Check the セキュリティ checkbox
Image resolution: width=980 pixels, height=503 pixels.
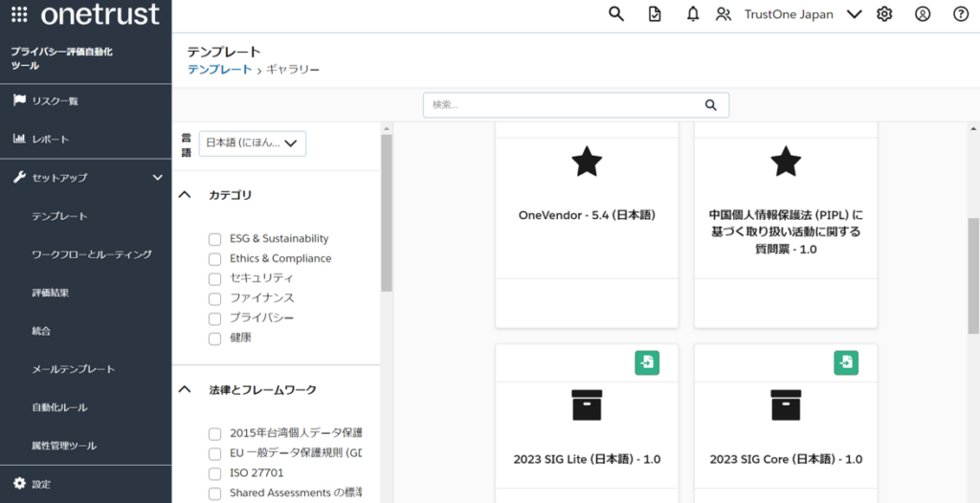(214, 278)
